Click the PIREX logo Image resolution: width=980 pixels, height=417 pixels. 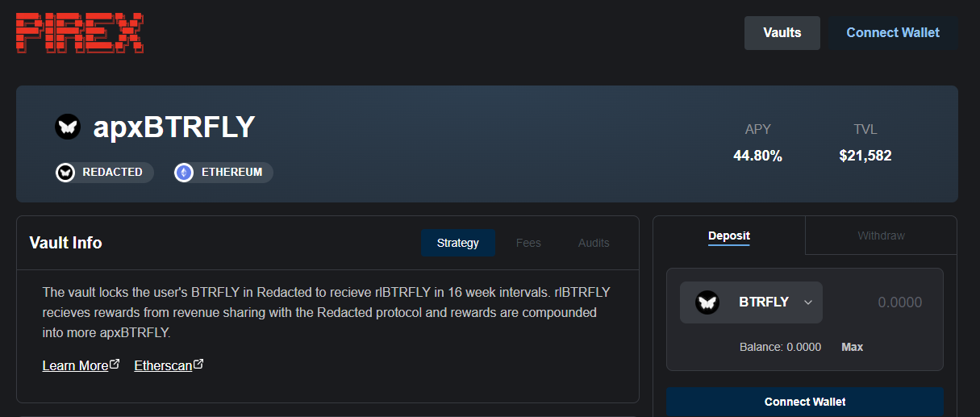[79, 33]
